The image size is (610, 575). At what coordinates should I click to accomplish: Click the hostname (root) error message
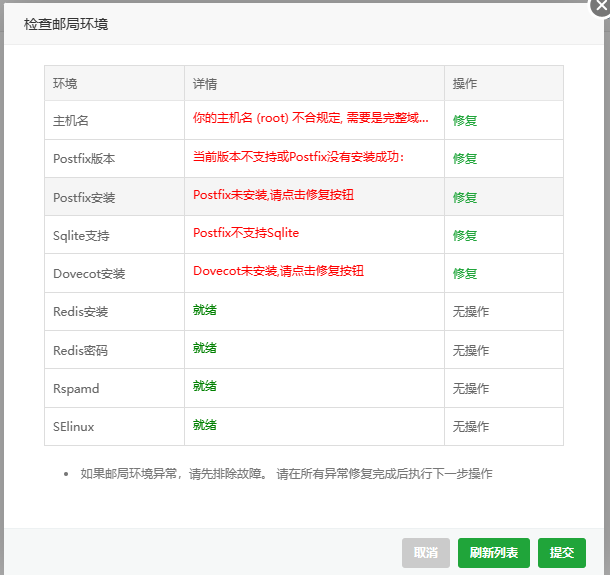pos(311,117)
